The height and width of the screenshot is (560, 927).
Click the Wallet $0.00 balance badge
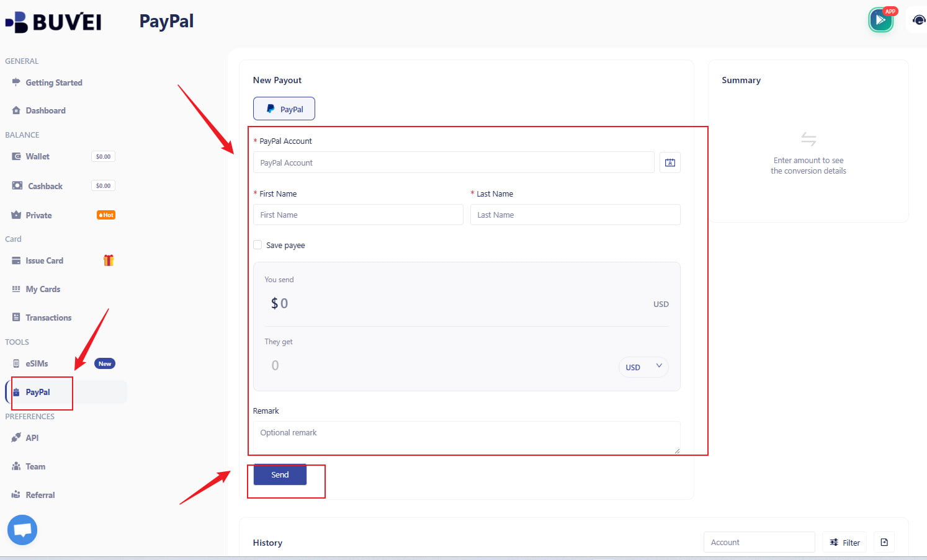[103, 156]
